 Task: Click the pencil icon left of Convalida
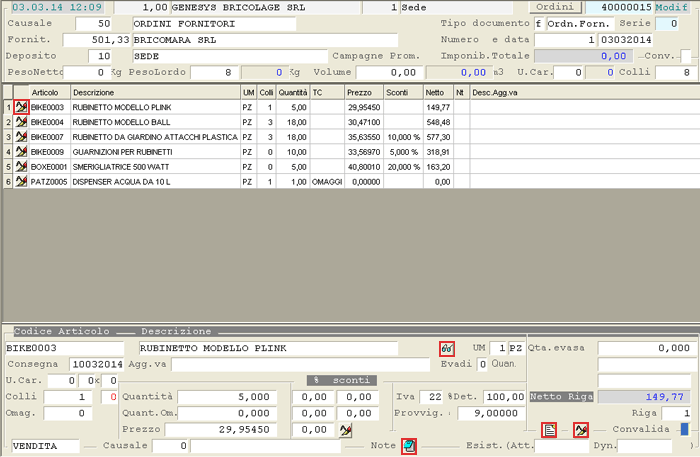581,430
